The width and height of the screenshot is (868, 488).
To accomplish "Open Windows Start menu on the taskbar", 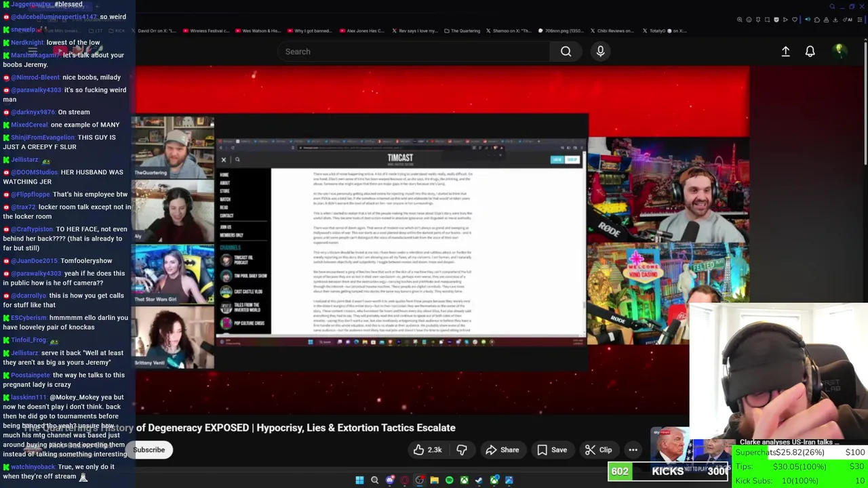I will pyautogui.click(x=359, y=481).
